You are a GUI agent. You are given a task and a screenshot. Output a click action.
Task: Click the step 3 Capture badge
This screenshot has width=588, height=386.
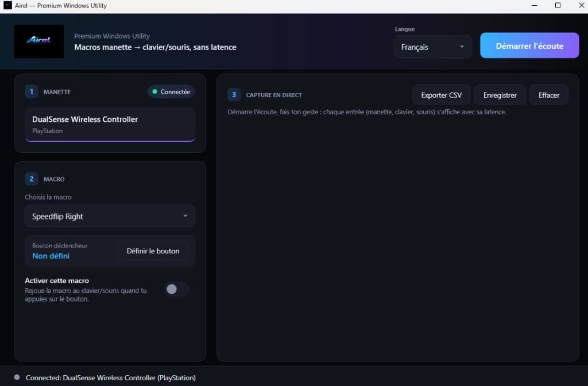234,95
